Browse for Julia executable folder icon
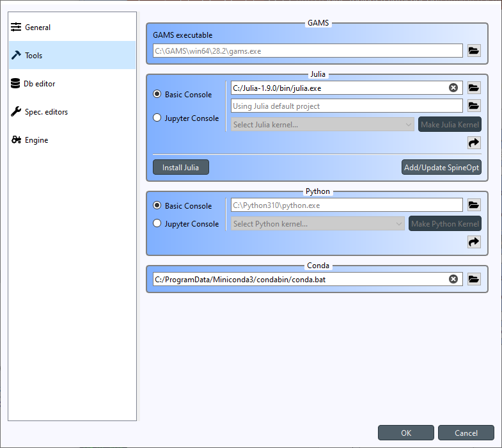Screen dimensions: 502x448 pos(474,88)
